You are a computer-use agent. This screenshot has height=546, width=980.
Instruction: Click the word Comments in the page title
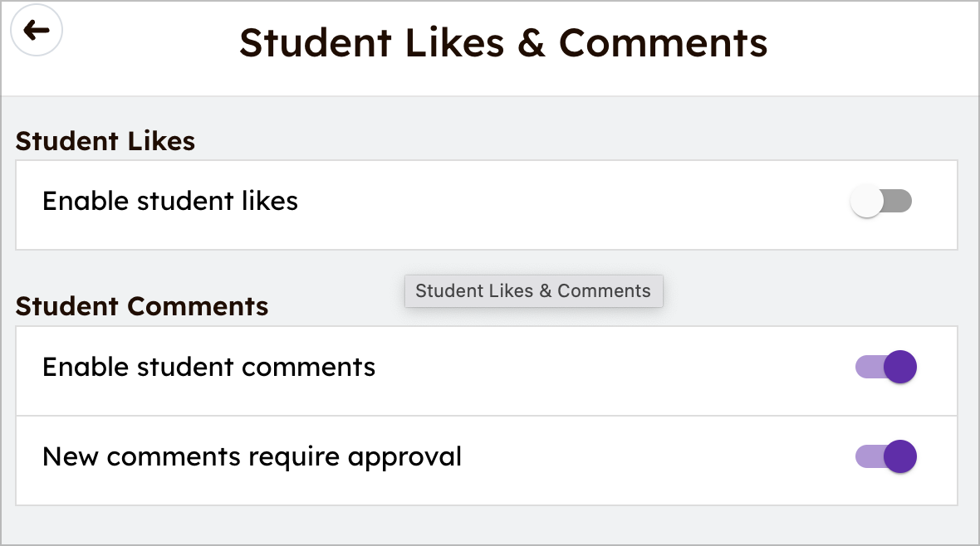(x=663, y=42)
